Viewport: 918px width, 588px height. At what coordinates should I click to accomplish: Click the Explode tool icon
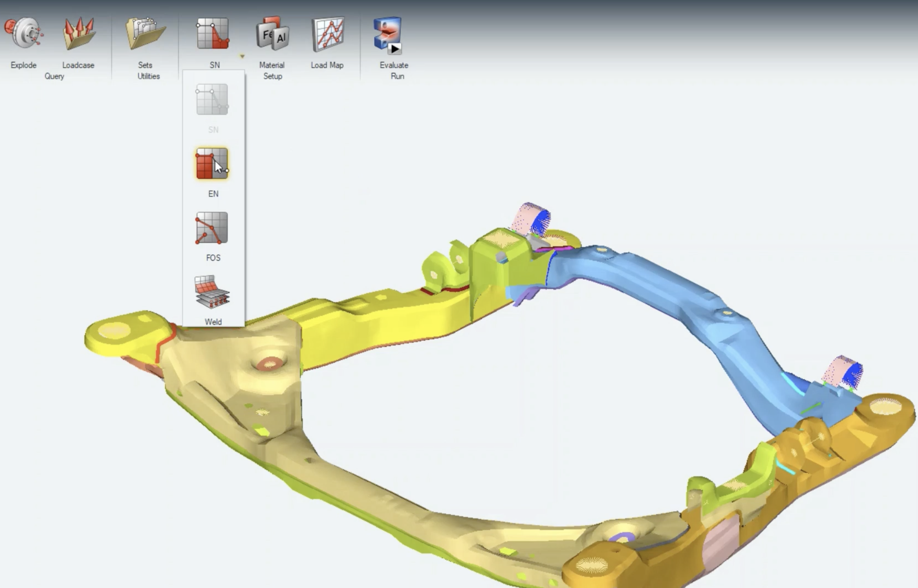pos(24,33)
